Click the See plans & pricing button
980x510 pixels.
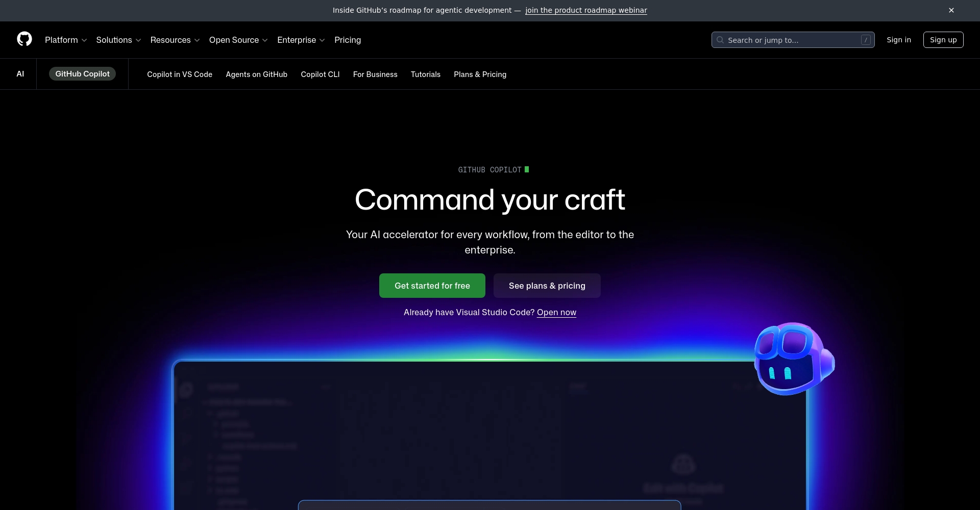point(547,286)
